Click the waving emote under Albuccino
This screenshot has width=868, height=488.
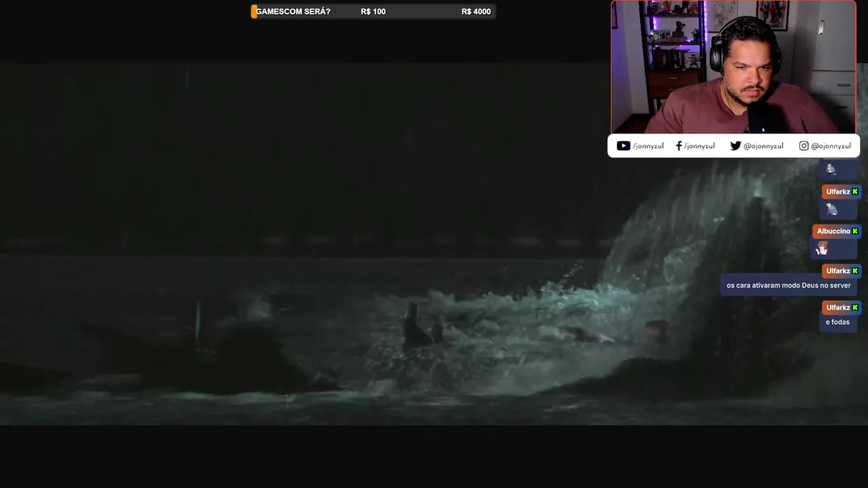[822, 248]
